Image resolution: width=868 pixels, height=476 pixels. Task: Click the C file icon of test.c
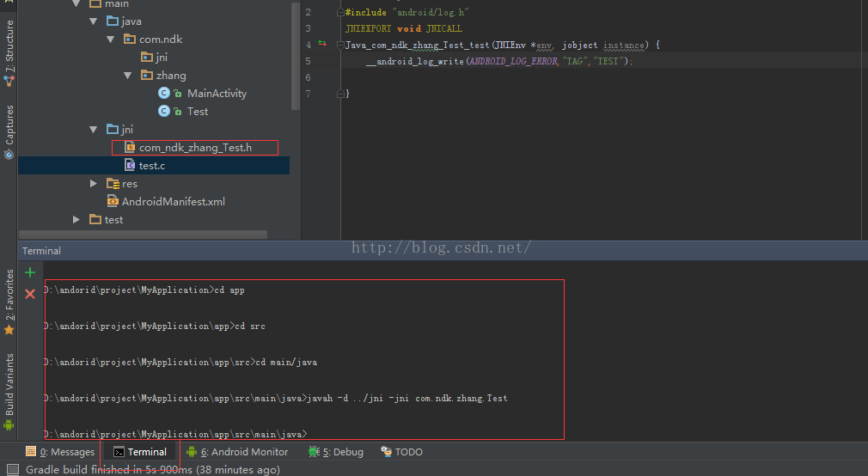[130, 165]
